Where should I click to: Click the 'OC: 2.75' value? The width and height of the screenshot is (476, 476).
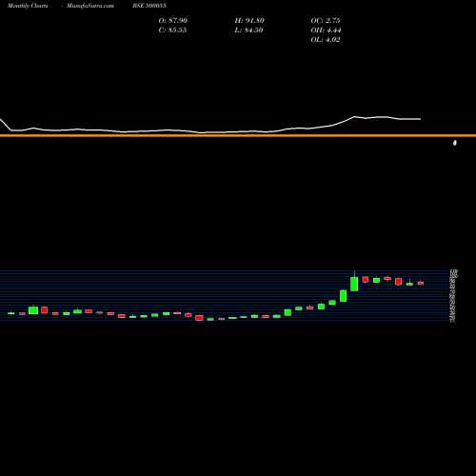pos(326,21)
